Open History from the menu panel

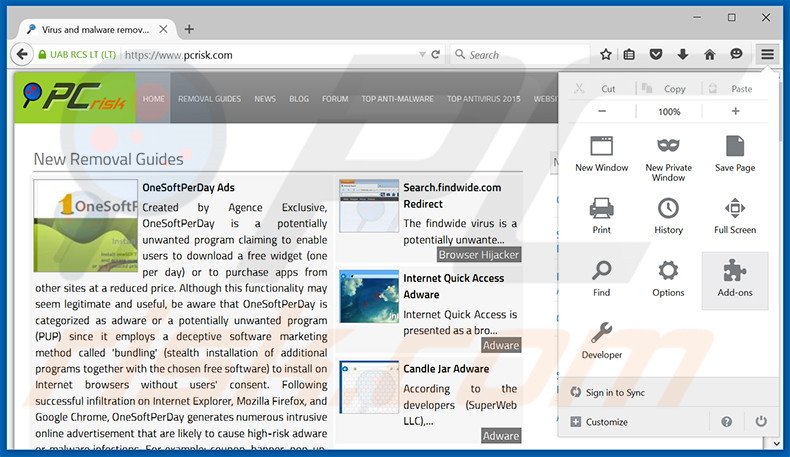[669, 216]
